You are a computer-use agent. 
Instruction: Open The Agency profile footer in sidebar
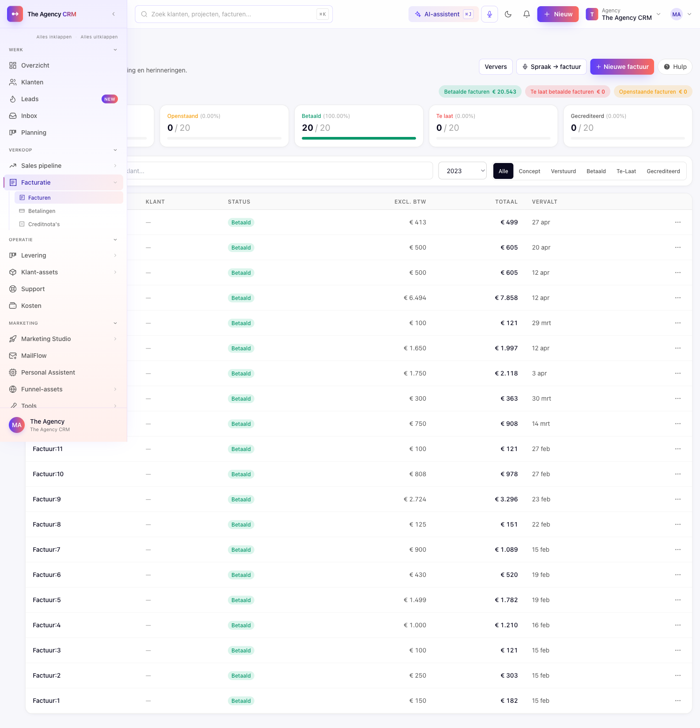[63, 425]
